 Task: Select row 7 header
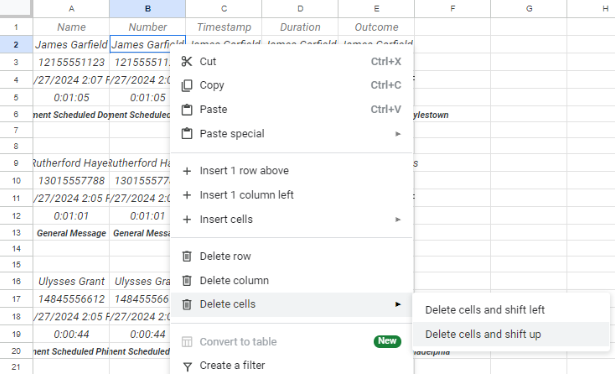click(16, 130)
